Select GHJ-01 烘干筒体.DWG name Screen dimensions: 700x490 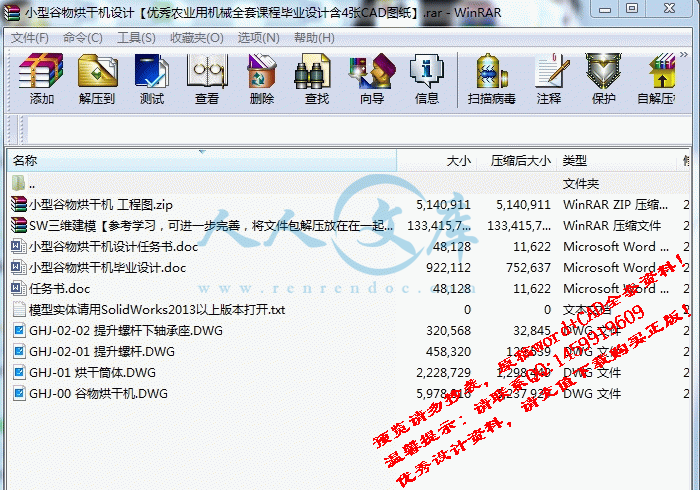[92, 373]
